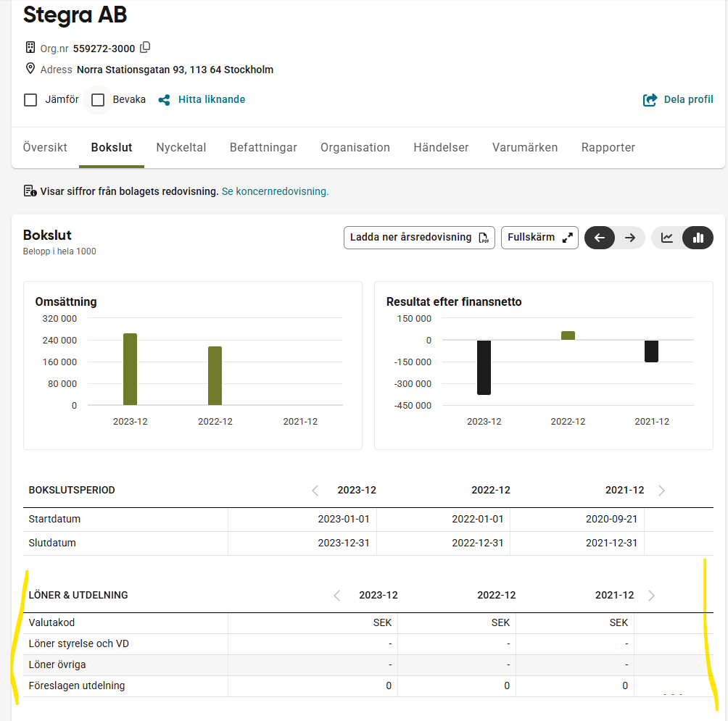
Task: Switch to line chart view
Action: [667, 238]
